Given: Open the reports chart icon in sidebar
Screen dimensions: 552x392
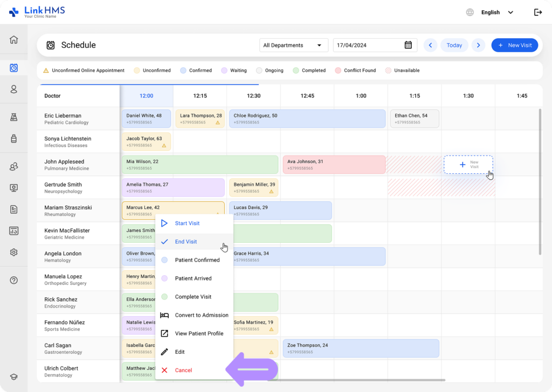Looking at the screenshot, I should point(13,231).
